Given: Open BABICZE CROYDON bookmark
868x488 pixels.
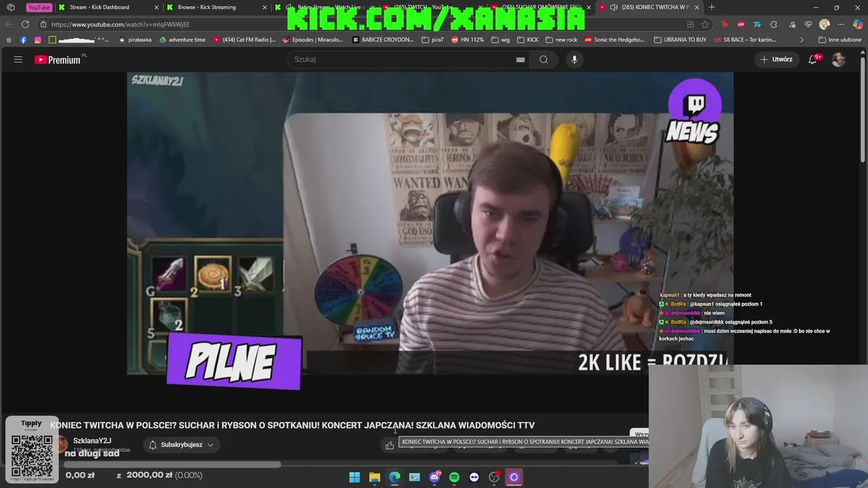Looking at the screenshot, I should click(x=383, y=40).
